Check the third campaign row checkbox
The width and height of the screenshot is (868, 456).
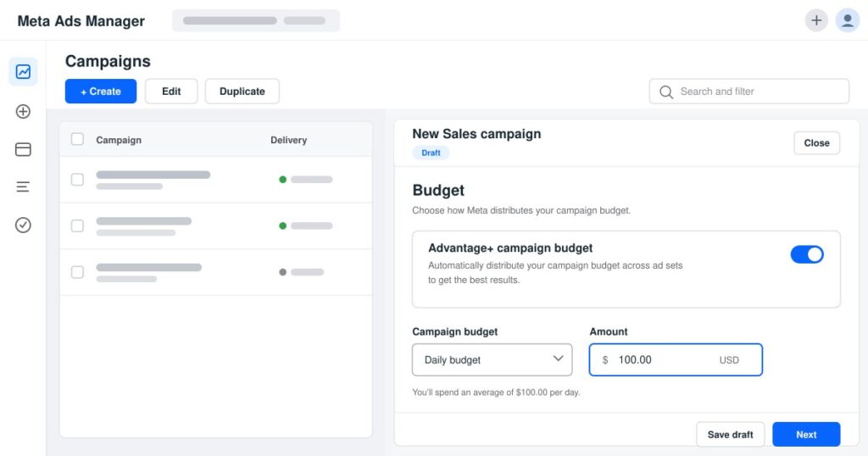click(x=77, y=272)
